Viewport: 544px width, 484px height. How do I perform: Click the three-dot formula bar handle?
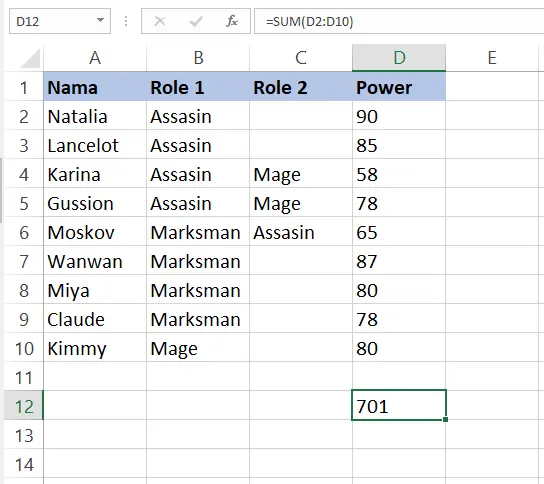pyautogui.click(x=126, y=21)
